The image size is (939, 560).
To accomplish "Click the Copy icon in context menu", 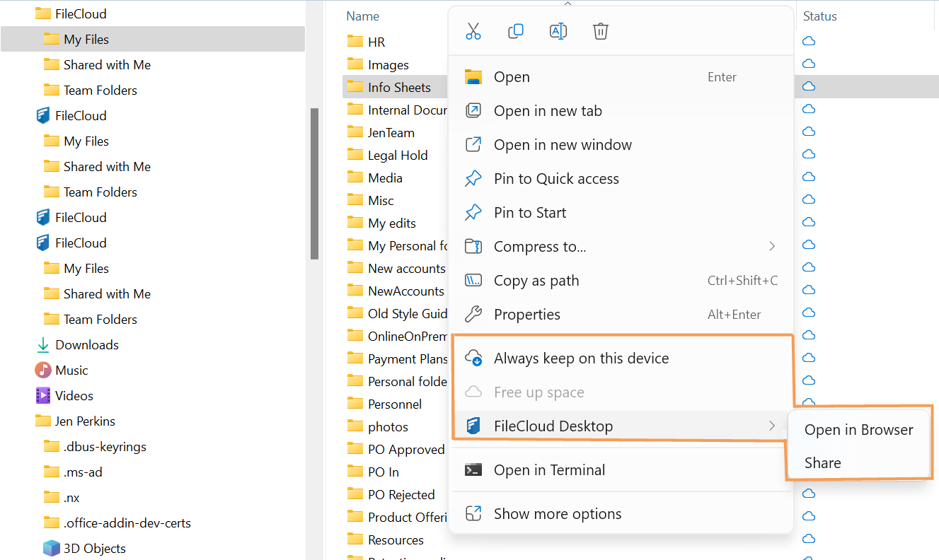I will (516, 31).
